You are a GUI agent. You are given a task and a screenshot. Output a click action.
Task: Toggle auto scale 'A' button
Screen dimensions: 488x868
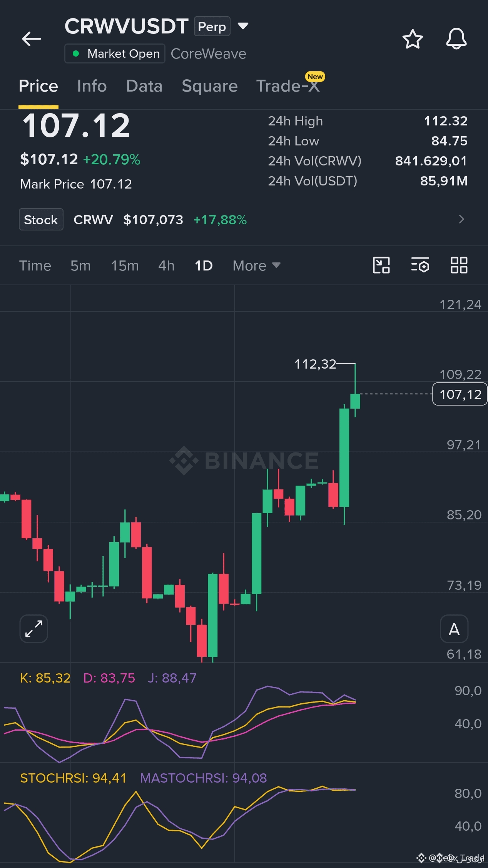click(454, 629)
